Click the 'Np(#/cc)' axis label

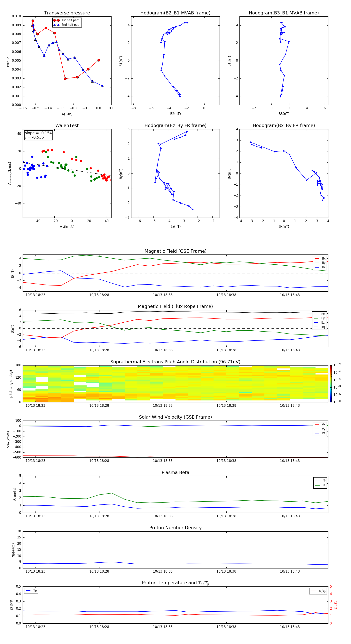click(13, 550)
